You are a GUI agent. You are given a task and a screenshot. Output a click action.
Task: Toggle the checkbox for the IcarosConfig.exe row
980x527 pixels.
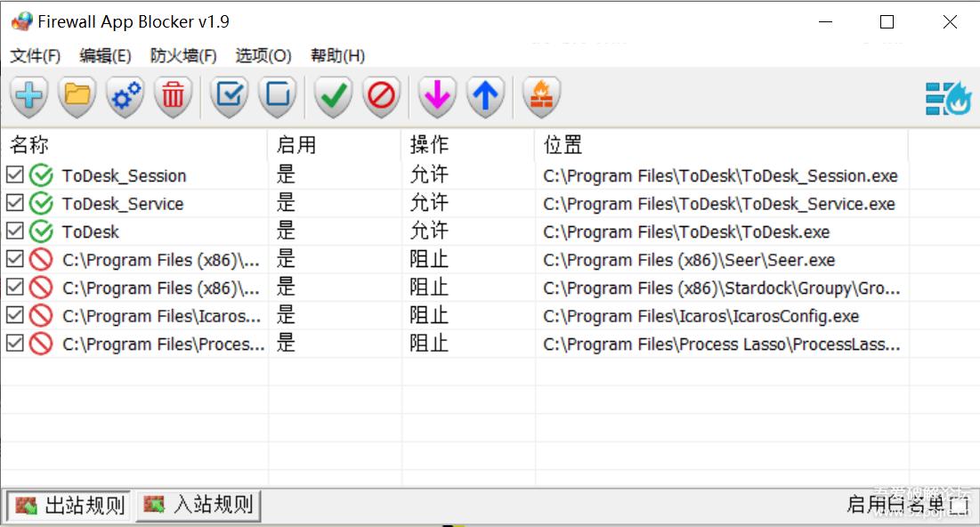click(15, 314)
